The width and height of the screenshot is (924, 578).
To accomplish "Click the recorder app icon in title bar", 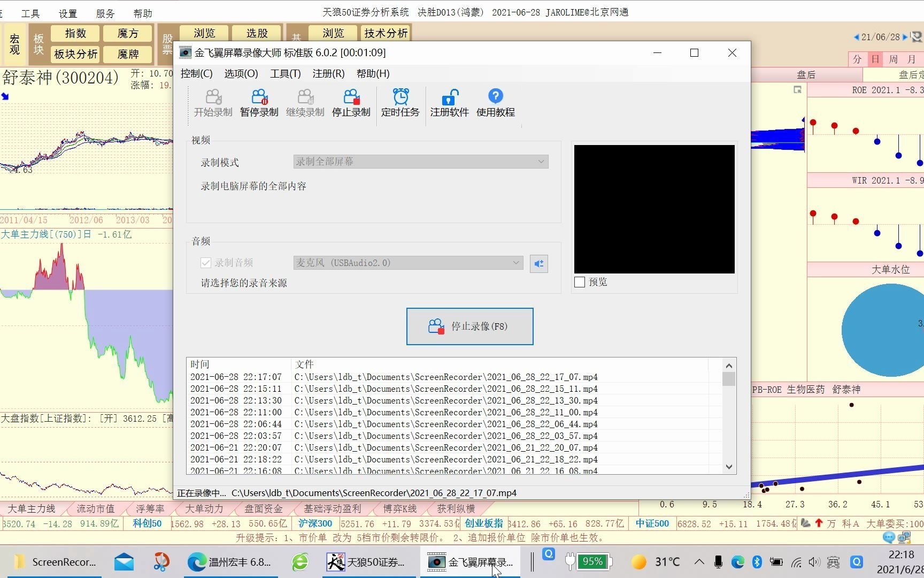I will [x=185, y=52].
